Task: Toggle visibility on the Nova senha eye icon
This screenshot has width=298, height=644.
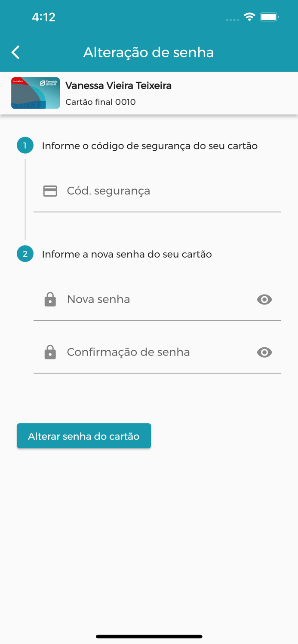Action: click(x=264, y=300)
